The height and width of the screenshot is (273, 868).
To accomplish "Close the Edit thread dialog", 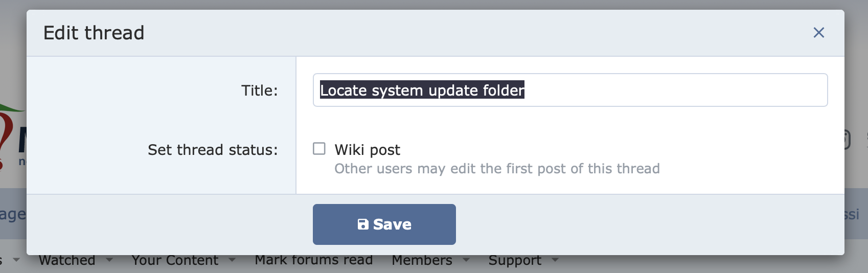I will click(x=818, y=33).
